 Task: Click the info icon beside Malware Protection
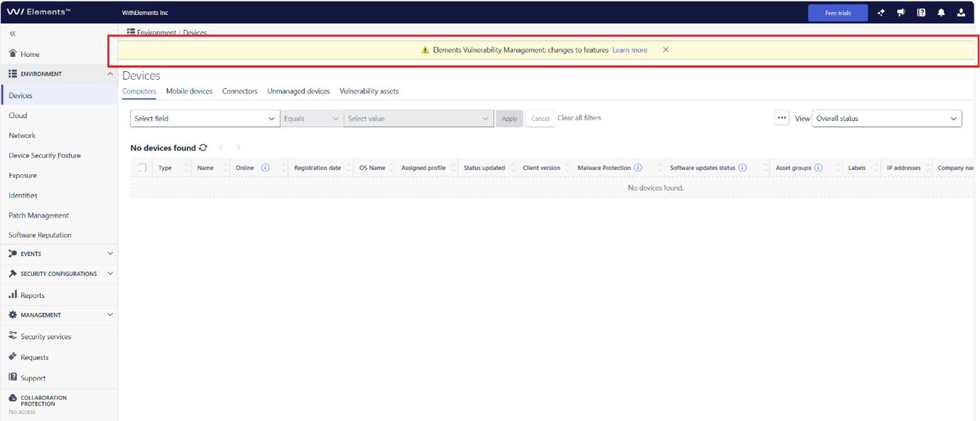638,168
